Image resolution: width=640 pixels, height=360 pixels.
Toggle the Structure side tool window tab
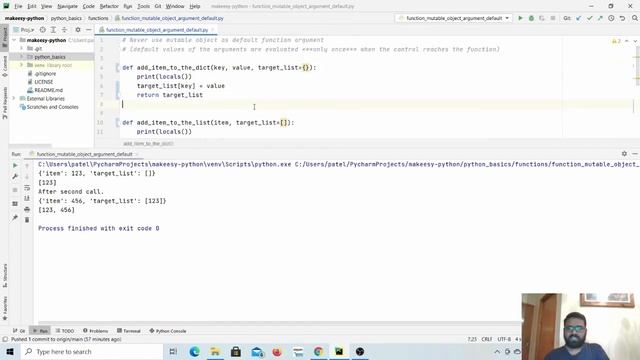tap(5, 276)
